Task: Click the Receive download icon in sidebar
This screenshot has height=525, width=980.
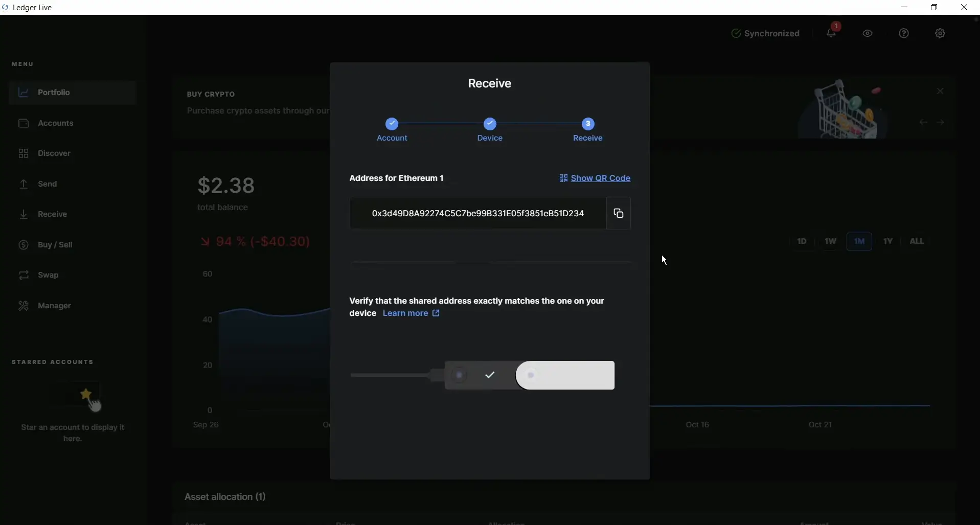Action: pos(24,214)
